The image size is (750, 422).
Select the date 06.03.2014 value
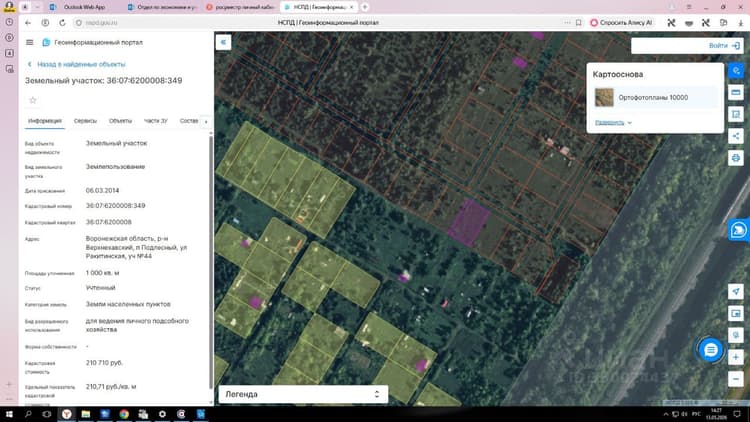[x=102, y=190]
